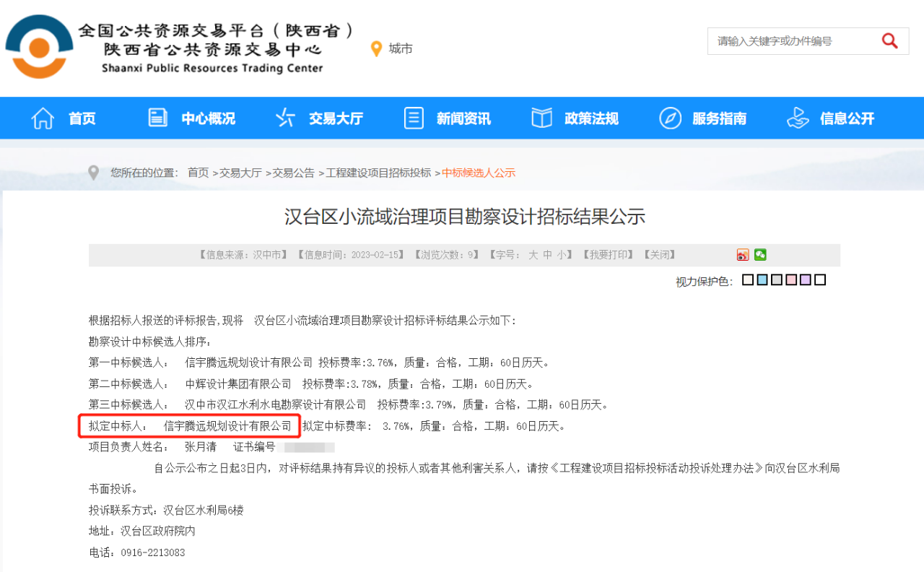Click the gray pin icon beside 您所在的位置
924x572 pixels.
(93, 173)
